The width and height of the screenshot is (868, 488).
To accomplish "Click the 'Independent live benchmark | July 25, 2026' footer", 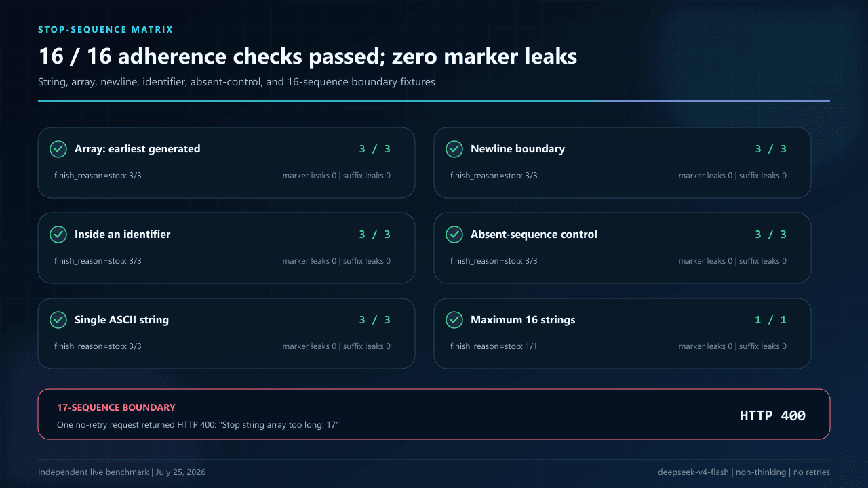I will click(122, 472).
